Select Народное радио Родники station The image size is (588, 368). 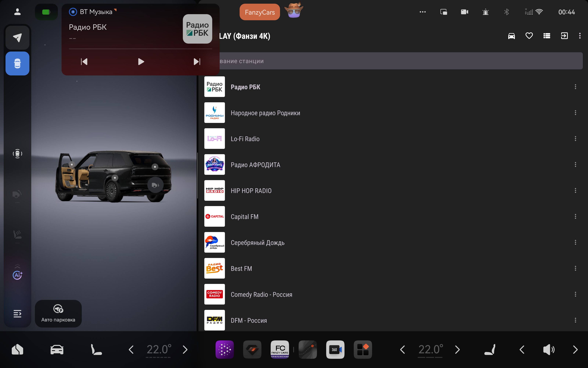[x=393, y=113]
